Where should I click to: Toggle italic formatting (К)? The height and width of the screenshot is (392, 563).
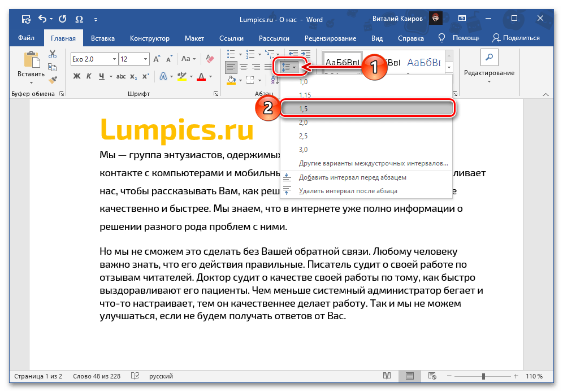[x=89, y=76]
